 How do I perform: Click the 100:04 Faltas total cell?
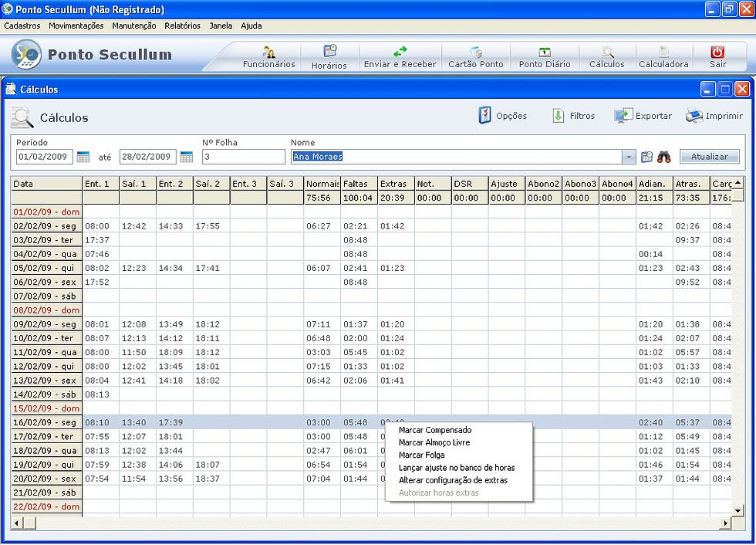[x=359, y=198]
